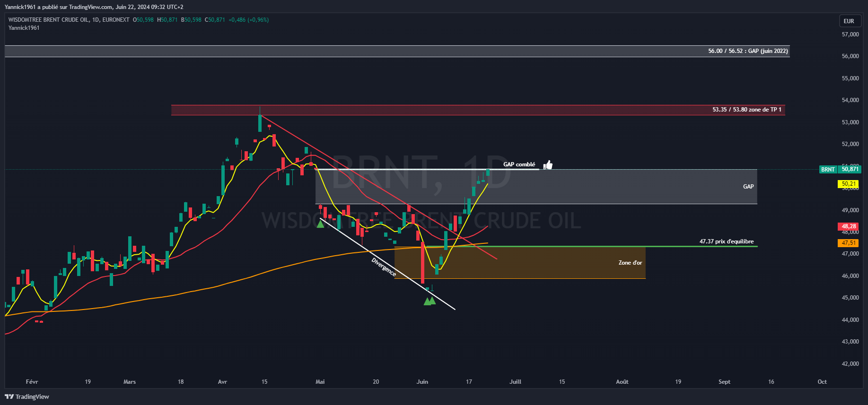Image resolution: width=868 pixels, height=405 pixels.
Task: Click the yellow 50,21 price label
Action: click(x=849, y=184)
